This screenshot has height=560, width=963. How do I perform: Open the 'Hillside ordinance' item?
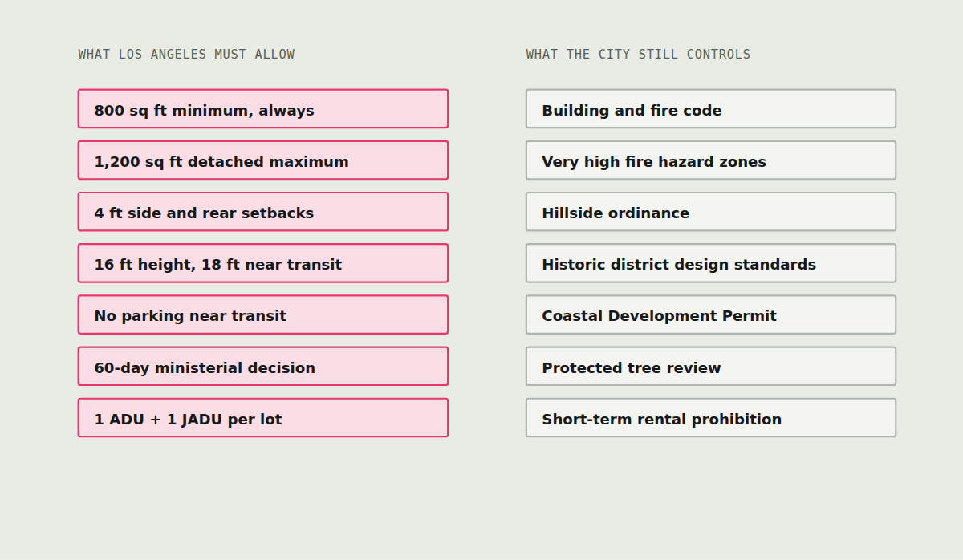(711, 212)
